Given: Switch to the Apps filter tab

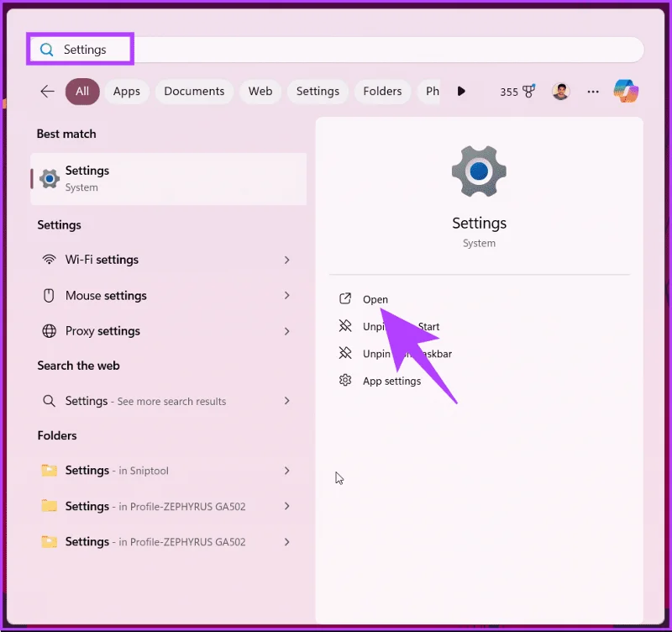Looking at the screenshot, I should (x=127, y=92).
